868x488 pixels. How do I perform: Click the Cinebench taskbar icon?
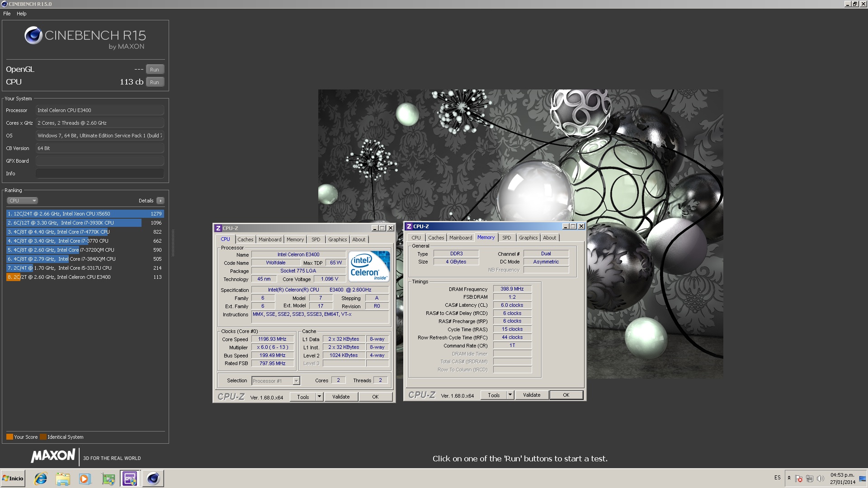click(x=153, y=479)
